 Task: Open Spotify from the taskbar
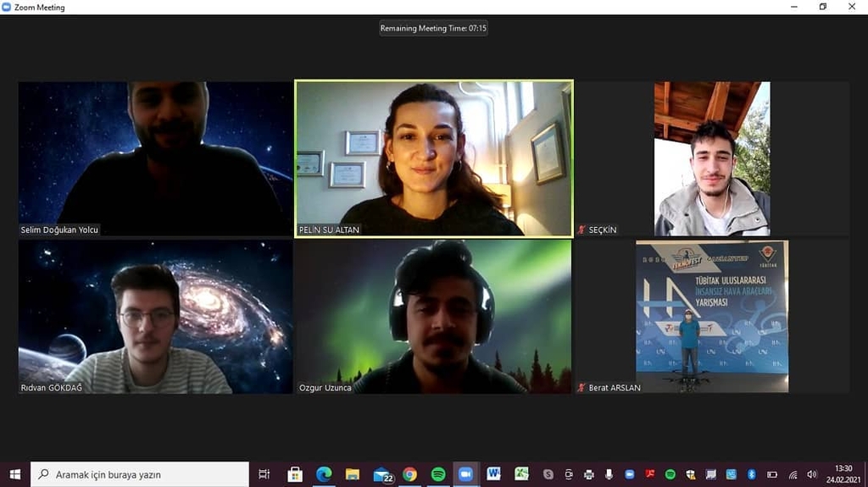tap(437, 474)
